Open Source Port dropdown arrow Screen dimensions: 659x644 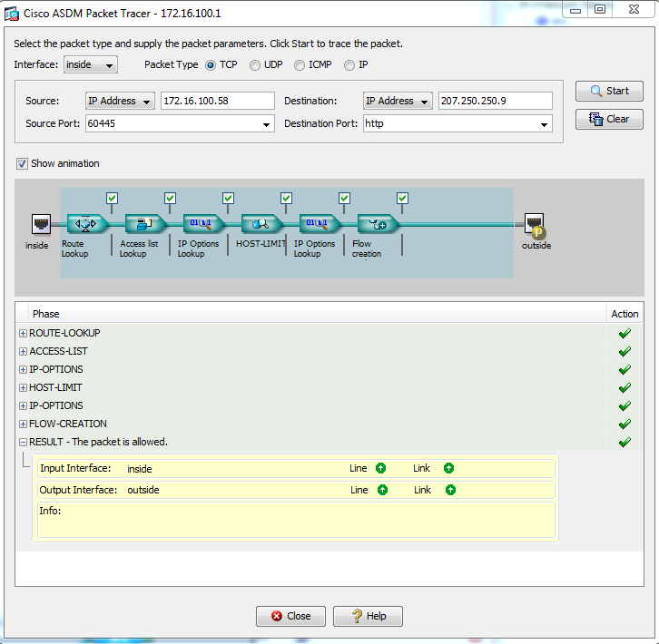pyautogui.click(x=266, y=124)
